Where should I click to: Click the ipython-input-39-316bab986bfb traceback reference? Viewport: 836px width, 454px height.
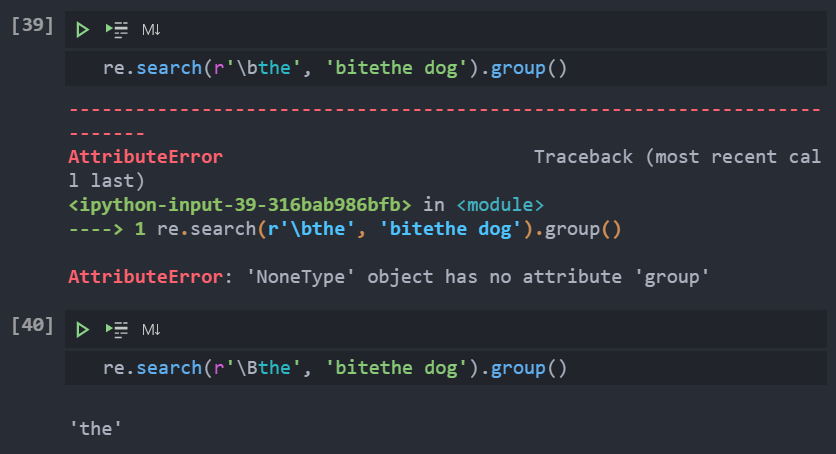(x=240, y=205)
